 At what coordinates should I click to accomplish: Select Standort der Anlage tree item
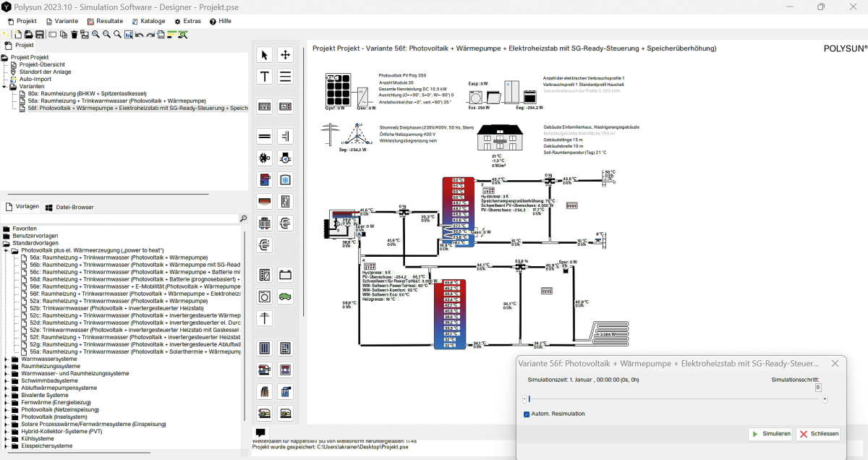point(45,72)
